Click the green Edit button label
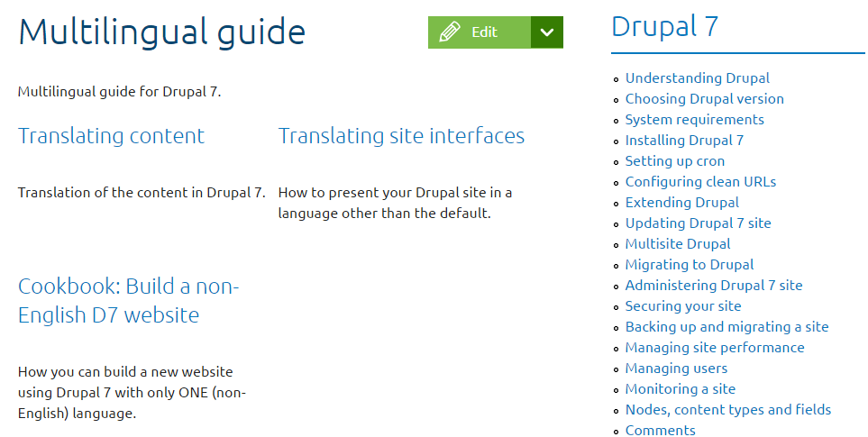Viewport: 868px width, 437px height. pos(484,32)
